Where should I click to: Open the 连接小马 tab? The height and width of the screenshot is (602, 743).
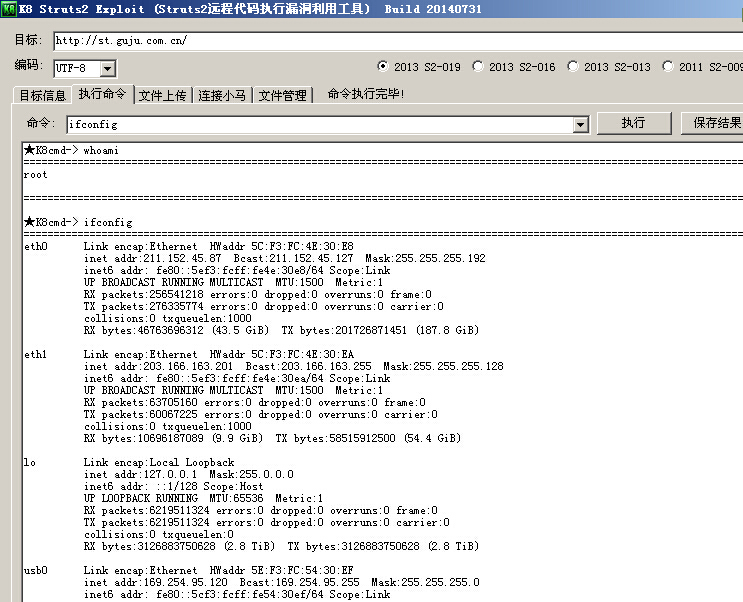[222, 96]
